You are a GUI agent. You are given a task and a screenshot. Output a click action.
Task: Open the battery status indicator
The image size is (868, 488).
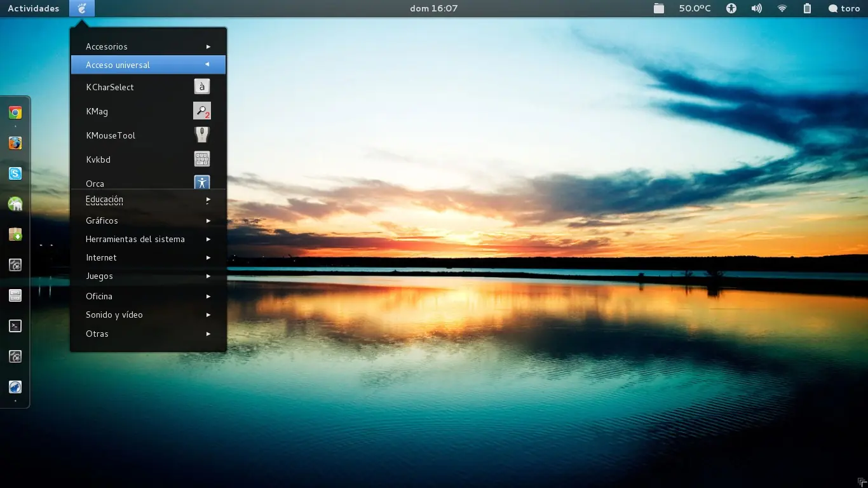pos(807,8)
